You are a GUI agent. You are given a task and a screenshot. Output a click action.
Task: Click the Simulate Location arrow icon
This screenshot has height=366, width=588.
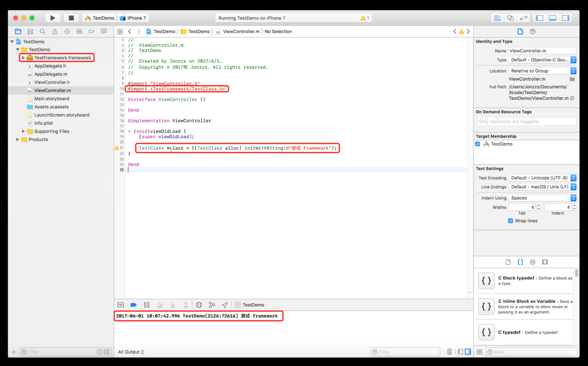point(225,305)
